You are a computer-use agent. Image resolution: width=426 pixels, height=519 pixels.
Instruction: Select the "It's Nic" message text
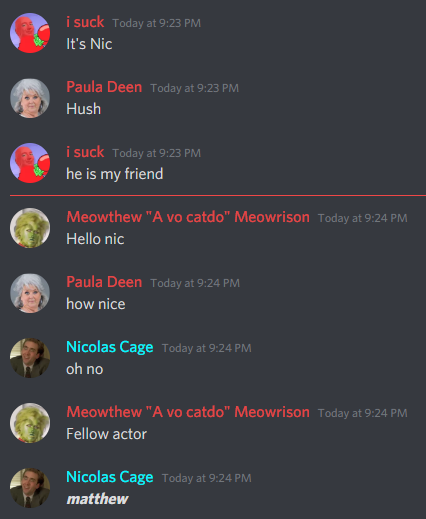click(89, 44)
